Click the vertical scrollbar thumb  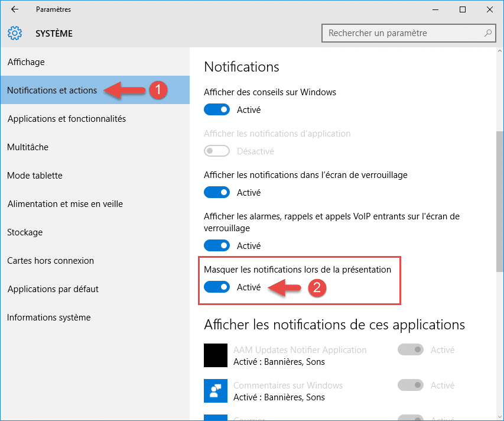tap(499, 201)
